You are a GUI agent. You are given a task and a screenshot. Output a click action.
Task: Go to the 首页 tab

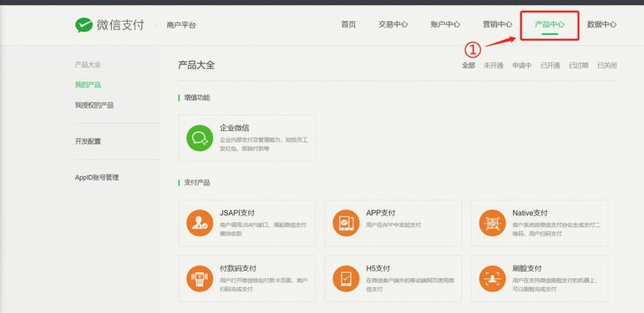click(348, 24)
